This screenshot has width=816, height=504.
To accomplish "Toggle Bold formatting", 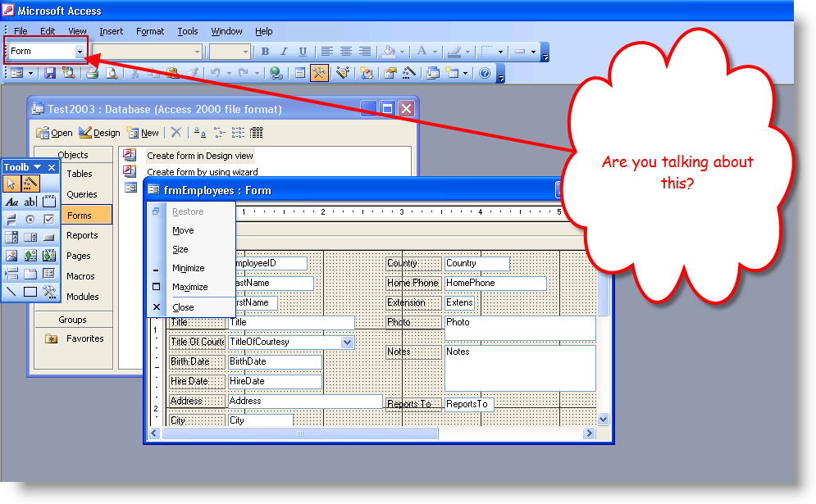I will (266, 52).
